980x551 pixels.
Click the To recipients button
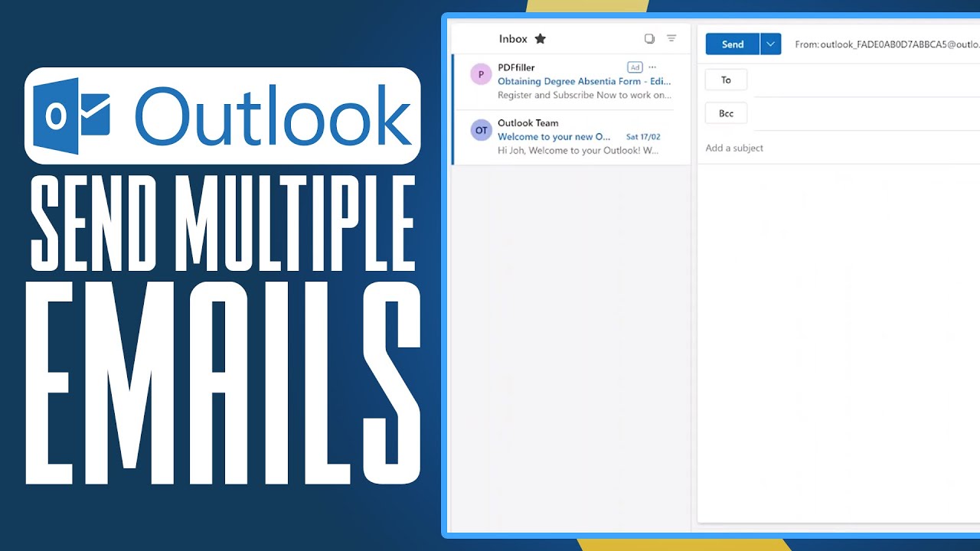pyautogui.click(x=726, y=80)
